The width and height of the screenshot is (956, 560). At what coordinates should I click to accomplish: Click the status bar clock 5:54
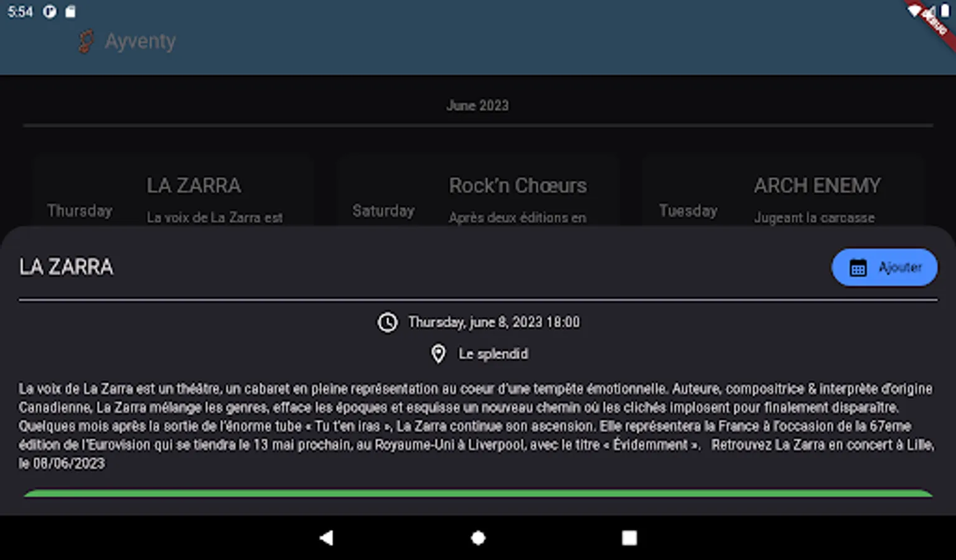click(20, 12)
